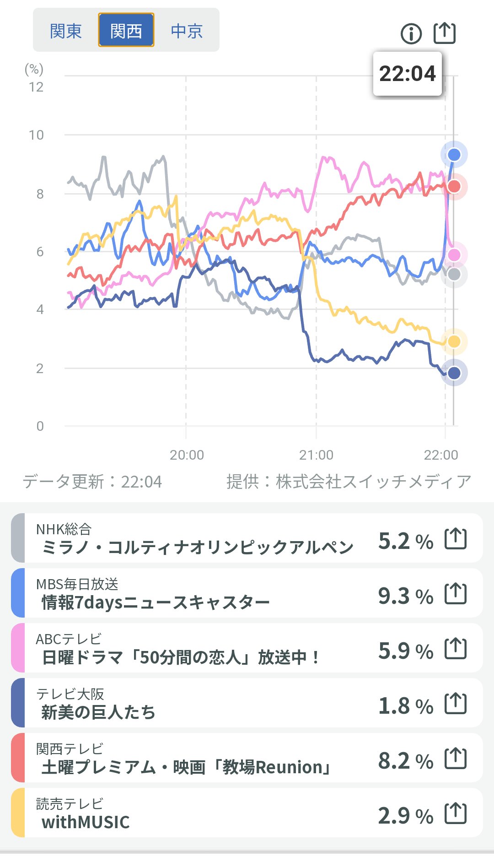The width and height of the screenshot is (494, 868).
Task: Share the テレビ大阪 program rating
Action: tap(456, 703)
